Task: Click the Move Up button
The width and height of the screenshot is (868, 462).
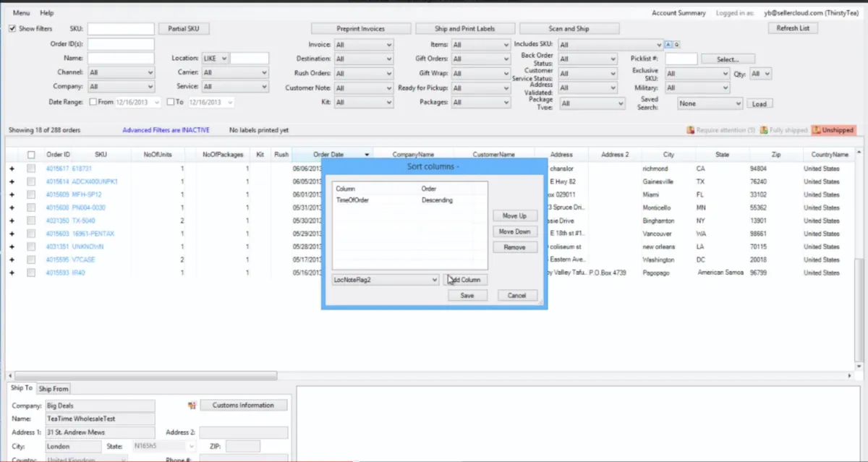Action: click(515, 216)
